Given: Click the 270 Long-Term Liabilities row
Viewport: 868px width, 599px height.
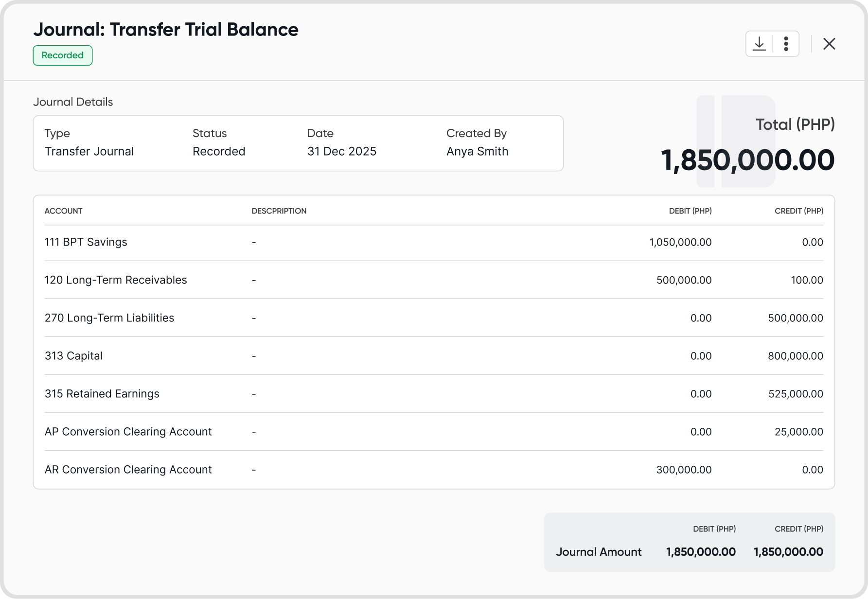Looking at the screenshot, I should pyautogui.click(x=109, y=318).
